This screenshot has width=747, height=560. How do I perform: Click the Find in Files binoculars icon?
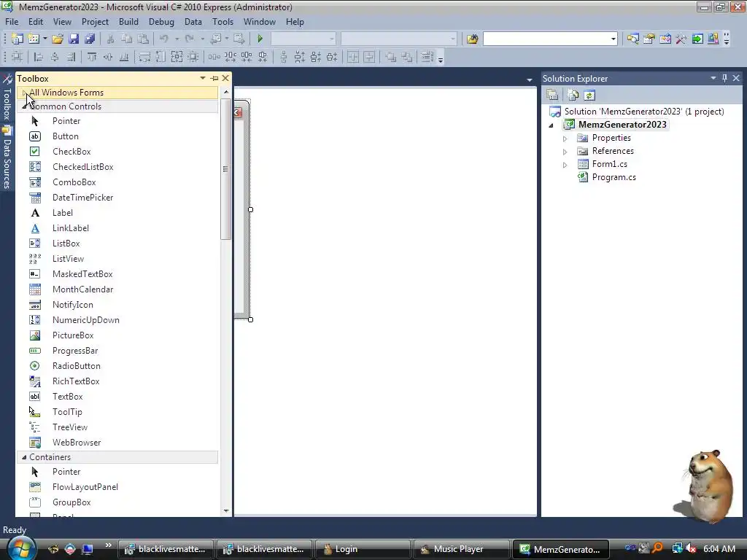pyautogui.click(x=472, y=39)
